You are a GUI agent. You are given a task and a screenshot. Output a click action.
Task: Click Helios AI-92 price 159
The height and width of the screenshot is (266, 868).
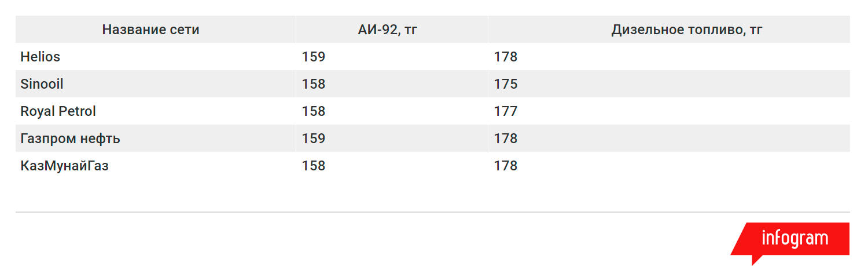[314, 57]
